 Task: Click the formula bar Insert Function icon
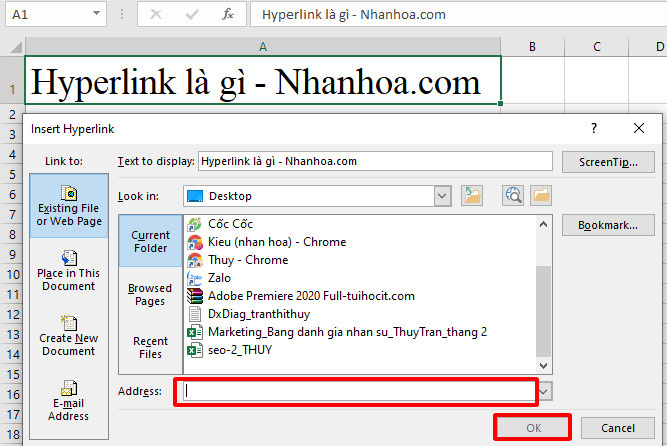click(228, 14)
